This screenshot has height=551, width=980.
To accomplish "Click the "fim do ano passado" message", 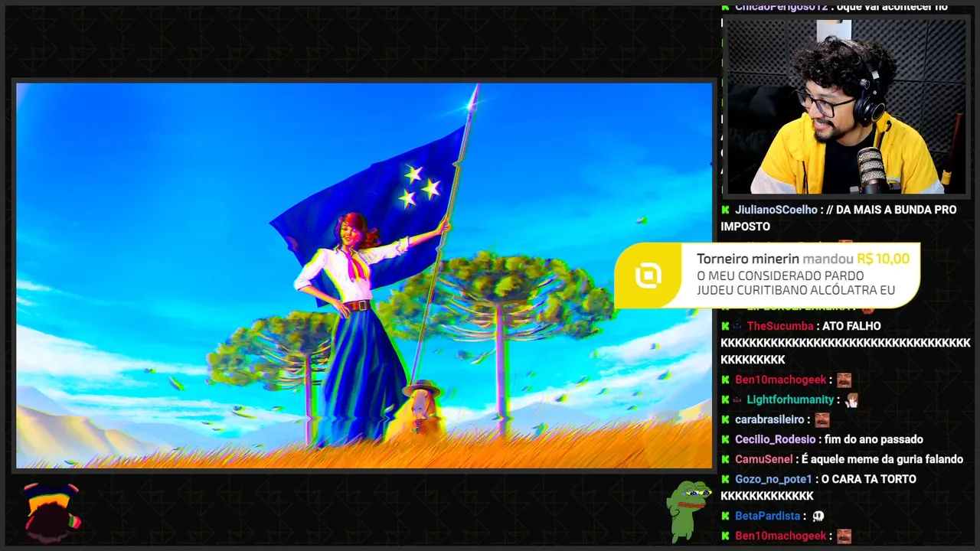I will pos(874,439).
